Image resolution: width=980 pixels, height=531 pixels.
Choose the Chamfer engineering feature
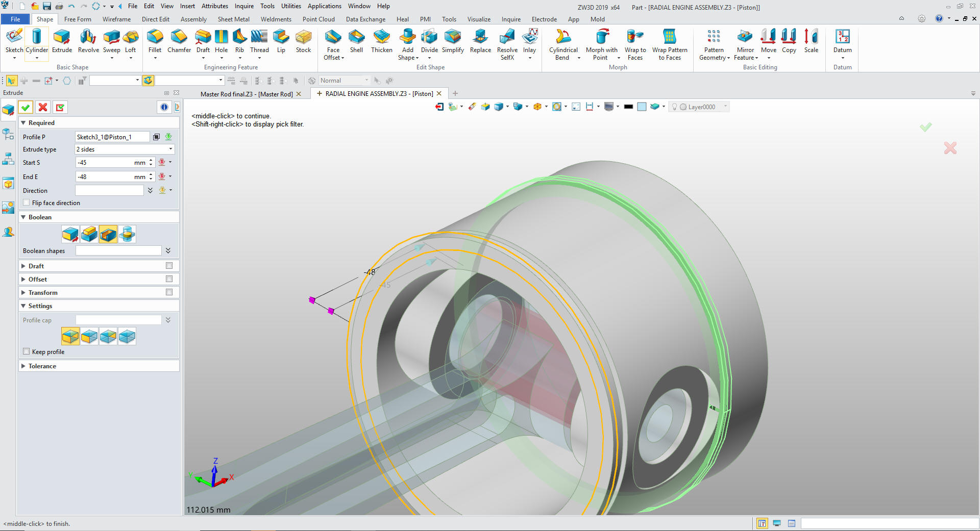pyautogui.click(x=179, y=41)
